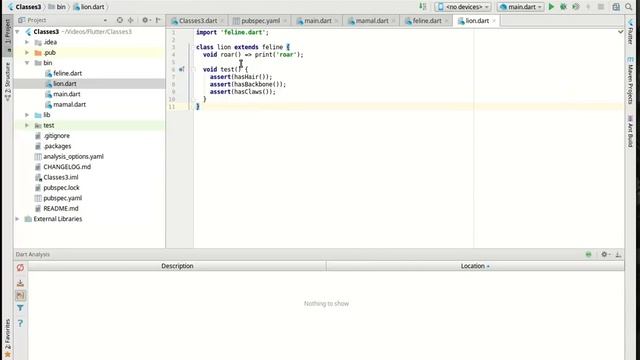Select mamal.dart in project tree

69,104
